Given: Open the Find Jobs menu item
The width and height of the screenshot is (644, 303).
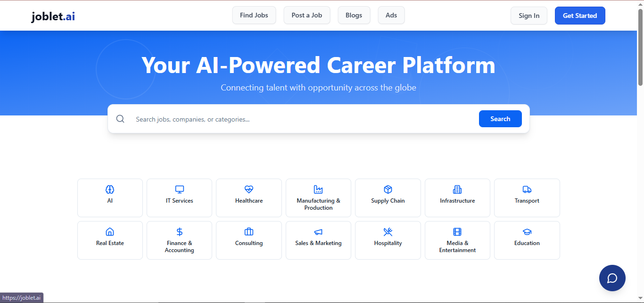Looking at the screenshot, I should click(x=254, y=15).
